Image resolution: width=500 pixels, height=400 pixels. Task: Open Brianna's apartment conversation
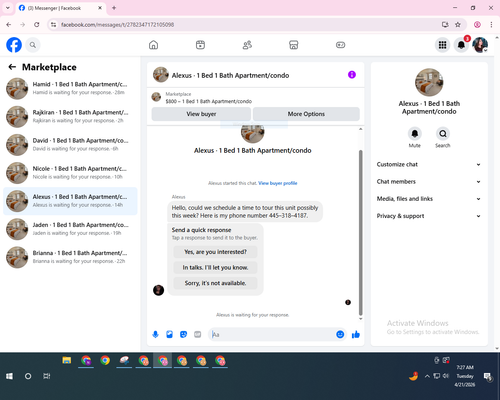[x=70, y=257]
